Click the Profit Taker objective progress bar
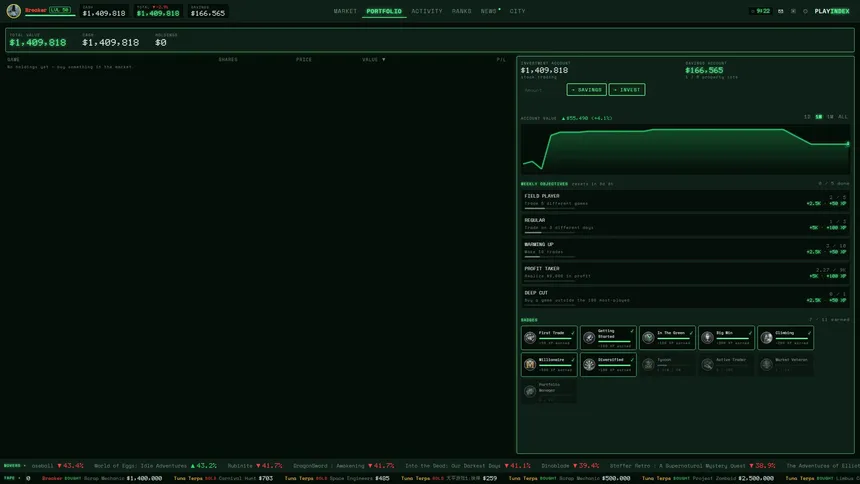 pyautogui.click(x=549, y=281)
